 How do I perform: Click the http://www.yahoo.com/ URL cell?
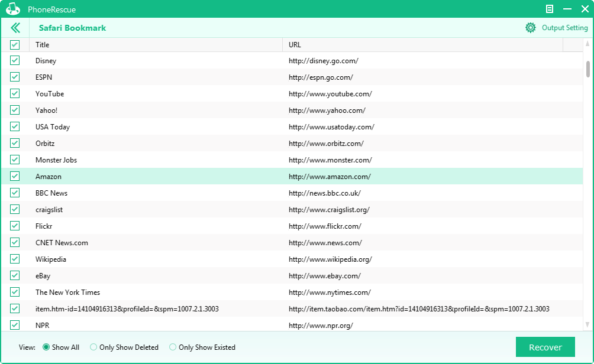pyautogui.click(x=327, y=110)
